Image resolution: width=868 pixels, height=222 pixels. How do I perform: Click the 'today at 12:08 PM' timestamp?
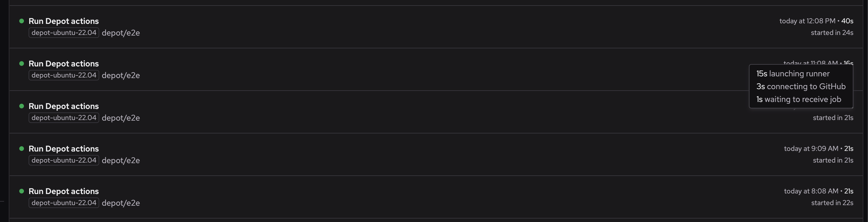click(807, 21)
